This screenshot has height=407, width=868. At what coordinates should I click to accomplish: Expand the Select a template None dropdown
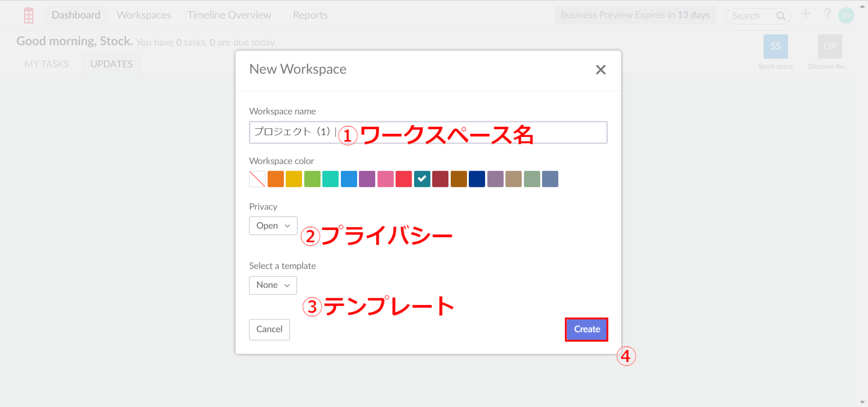[x=273, y=285]
